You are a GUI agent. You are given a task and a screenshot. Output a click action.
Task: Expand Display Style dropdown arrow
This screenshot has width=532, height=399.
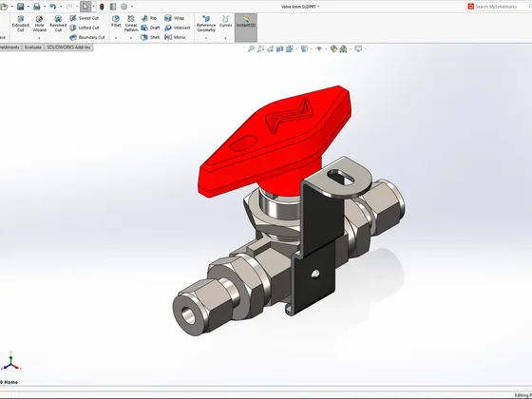(312, 48)
